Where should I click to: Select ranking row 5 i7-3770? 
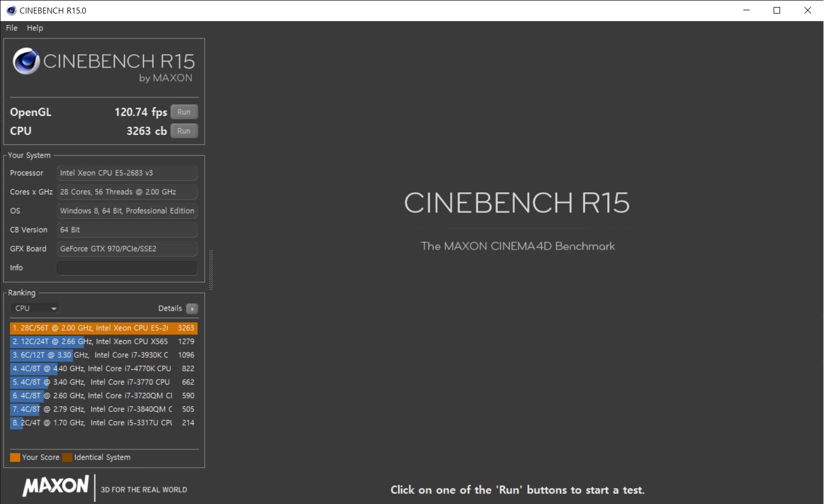tap(103, 382)
